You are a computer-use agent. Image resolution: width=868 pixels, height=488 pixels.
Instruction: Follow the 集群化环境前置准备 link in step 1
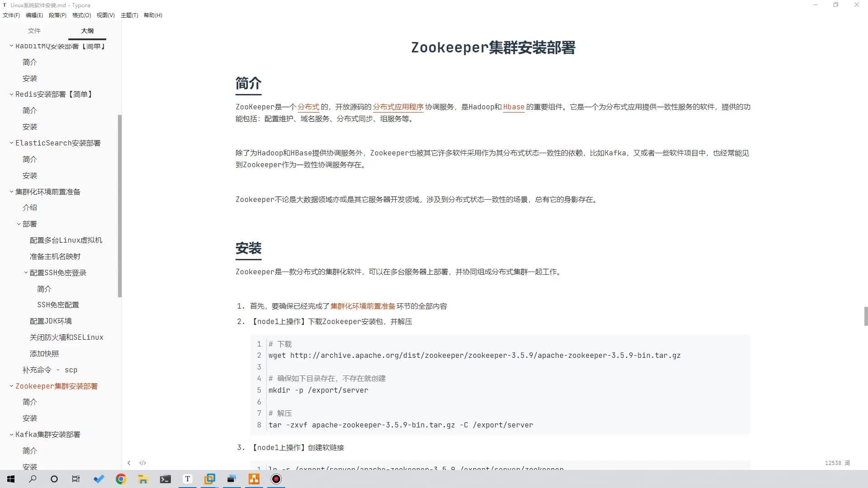point(363,306)
